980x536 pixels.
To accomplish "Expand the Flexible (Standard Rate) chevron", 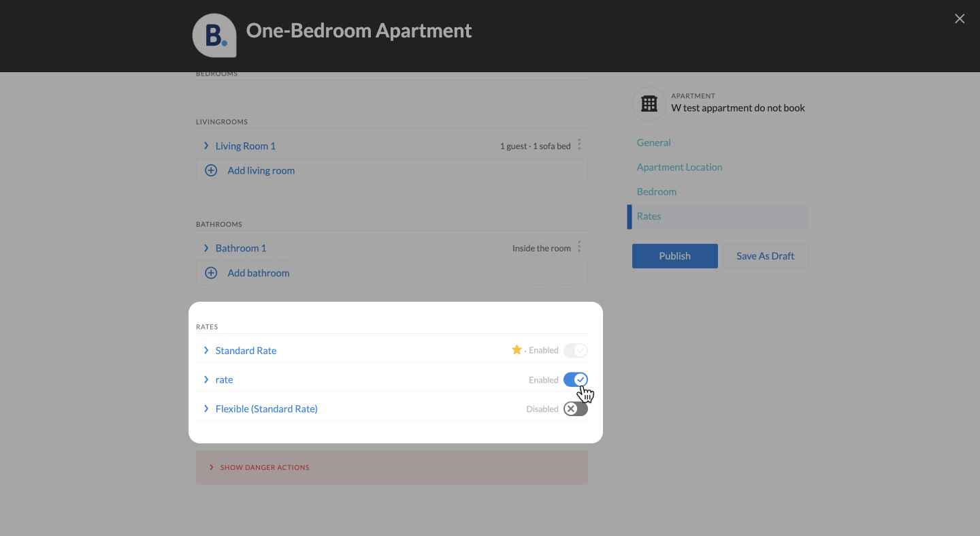I will tap(206, 409).
